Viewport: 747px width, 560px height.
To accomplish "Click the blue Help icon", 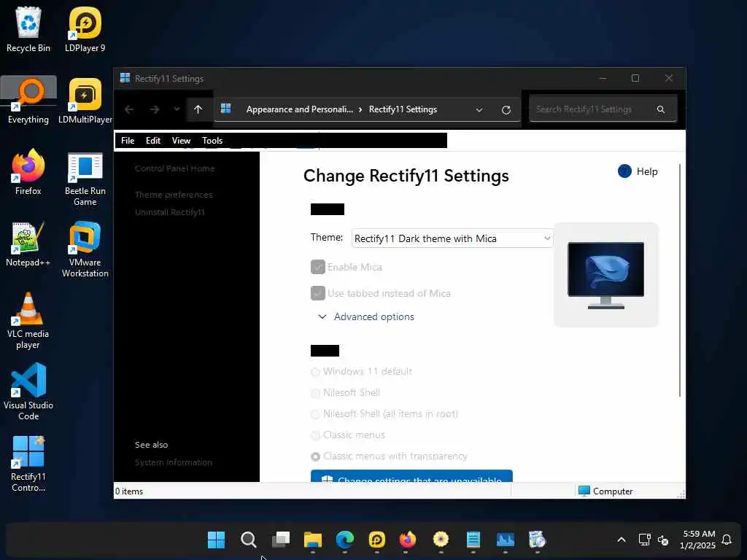I will [x=624, y=171].
